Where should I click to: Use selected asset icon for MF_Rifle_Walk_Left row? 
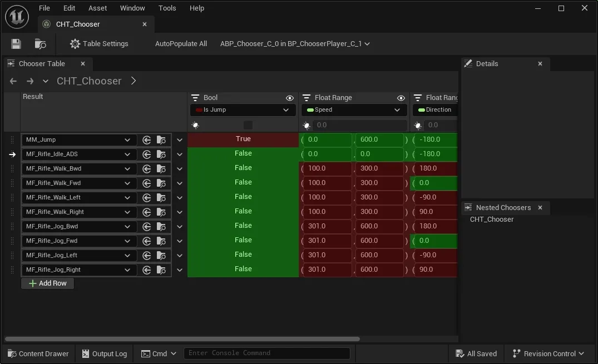(x=146, y=198)
